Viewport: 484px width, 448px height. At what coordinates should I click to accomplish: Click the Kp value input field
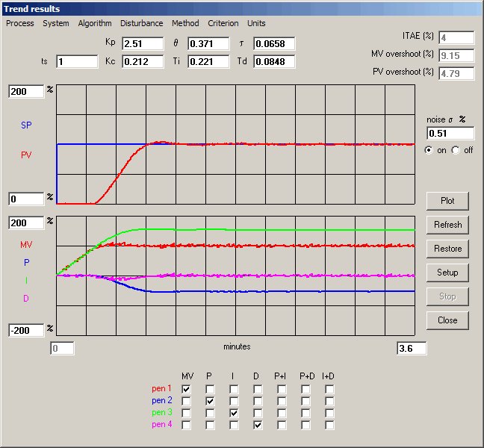[142, 44]
